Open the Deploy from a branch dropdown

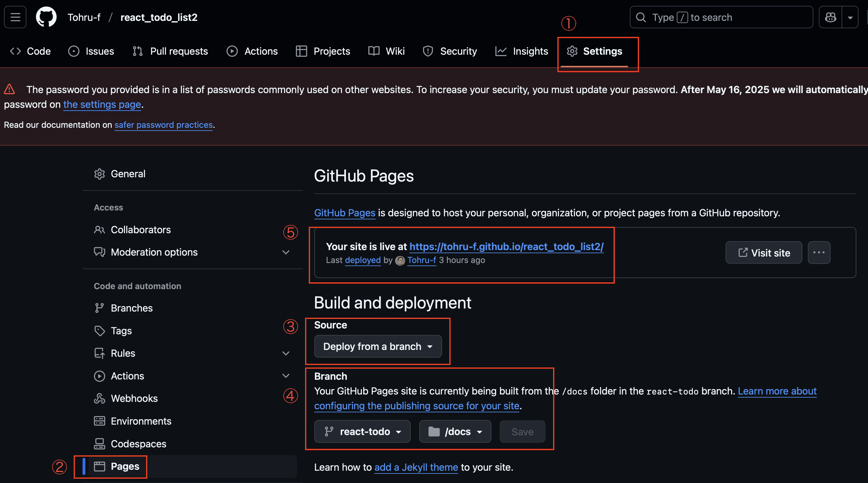[378, 346]
